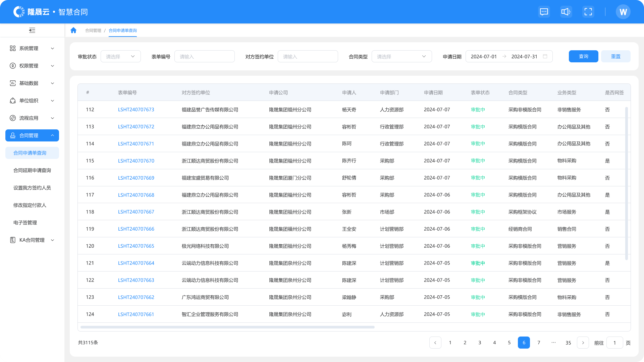Screen dimensions: 644x362
Task: Expand KA合同管理 menu chevron
Action: click(52, 240)
